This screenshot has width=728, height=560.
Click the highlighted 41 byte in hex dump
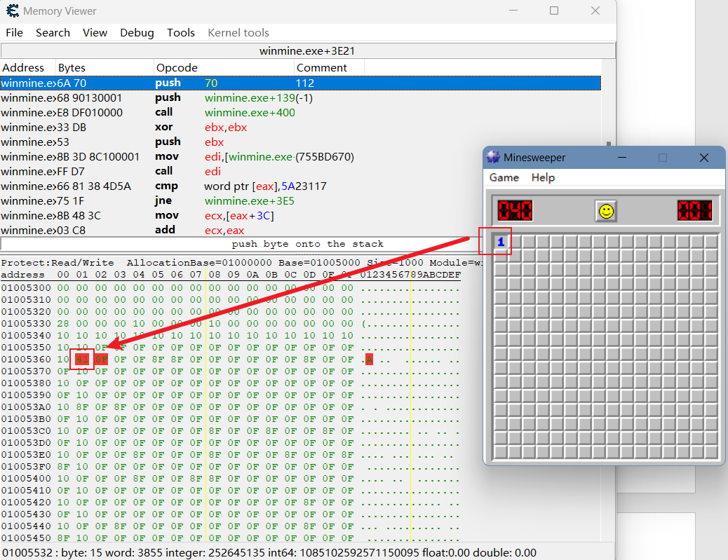[82, 360]
